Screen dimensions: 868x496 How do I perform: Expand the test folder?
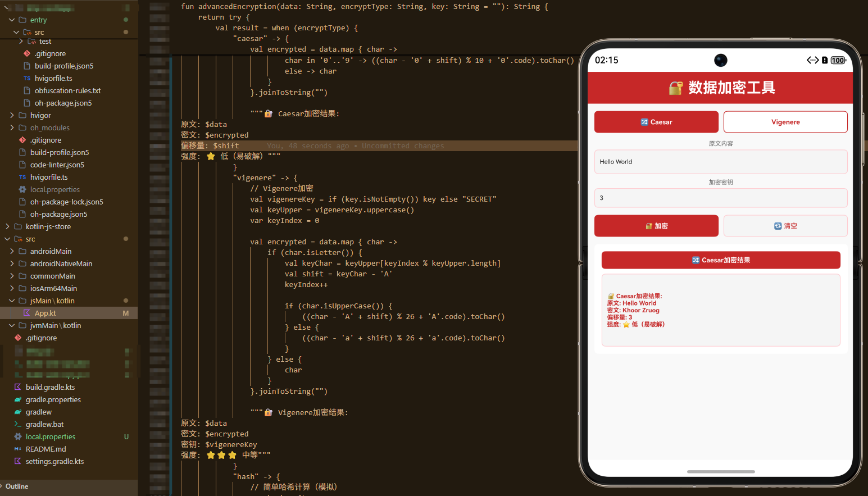pyautogui.click(x=21, y=42)
